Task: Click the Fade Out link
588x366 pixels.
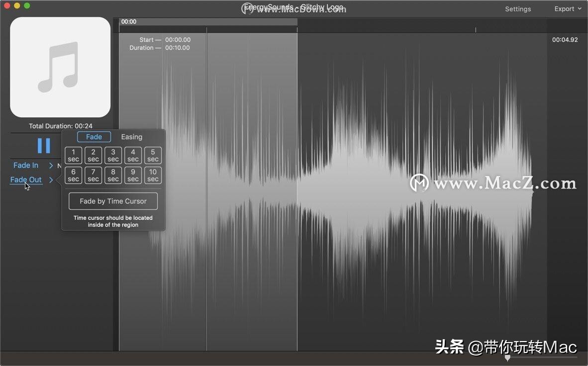Action: pos(25,180)
